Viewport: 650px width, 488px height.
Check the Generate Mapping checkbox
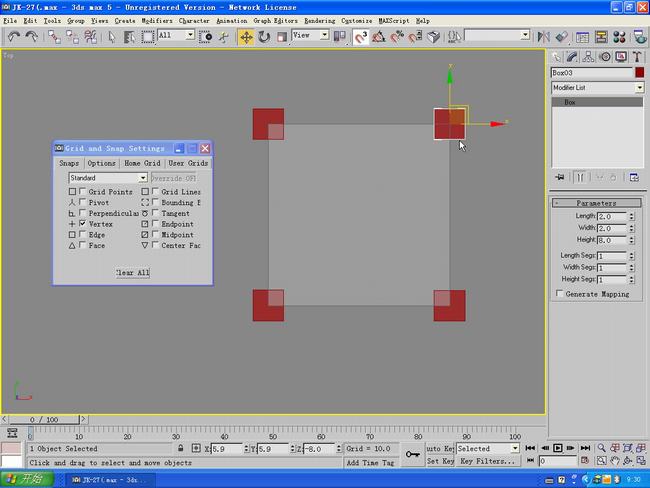point(560,294)
